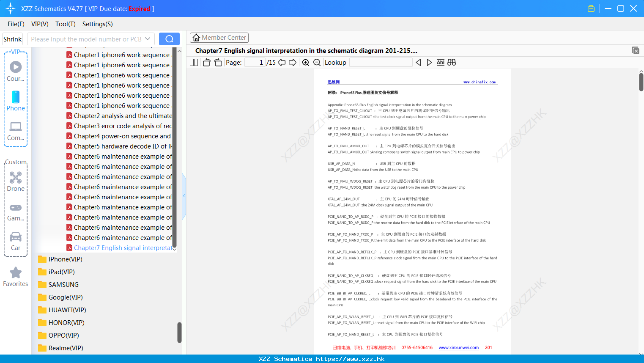
Task: Expand the Google(VIP) folder
Action: pos(60,297)
